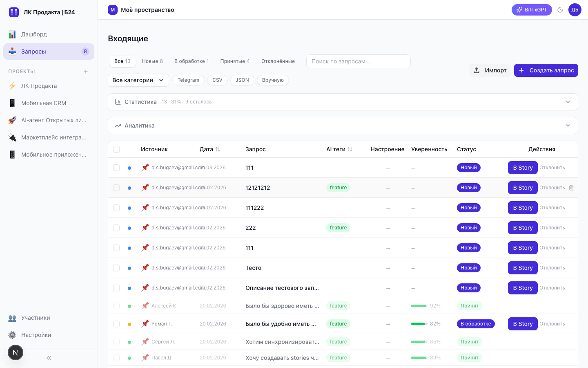Click the Поиск по запросам search field
The width and height of the screenshot is (588, 368).
pos(358,61)
